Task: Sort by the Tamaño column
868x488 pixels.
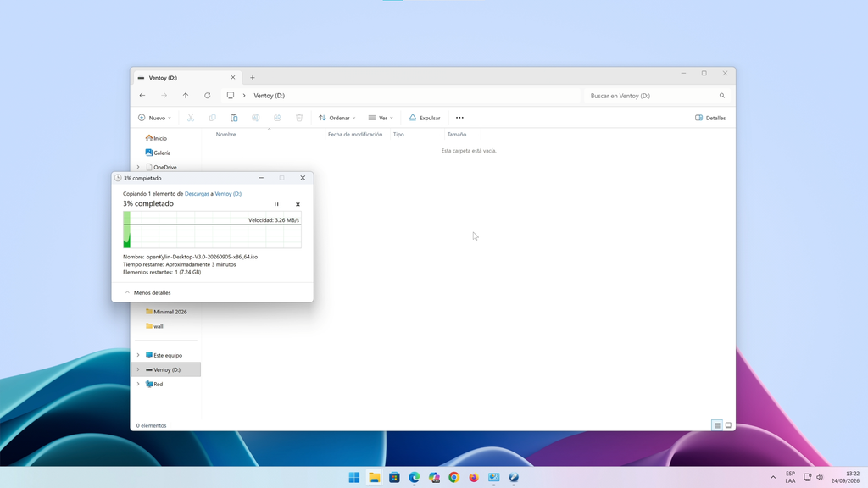Action: pos(457,135)
